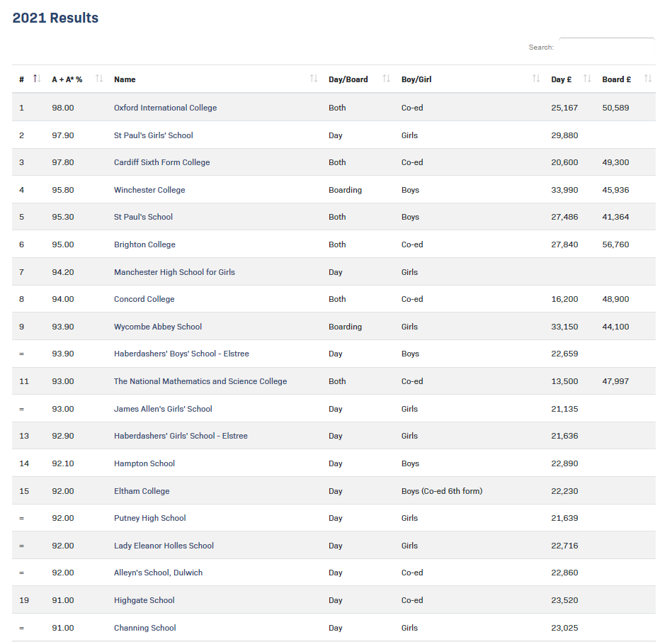The height and width of the screenshot is (642, 672).
Task: Sort by Day £ column arrow
Action: click(587, 79)
